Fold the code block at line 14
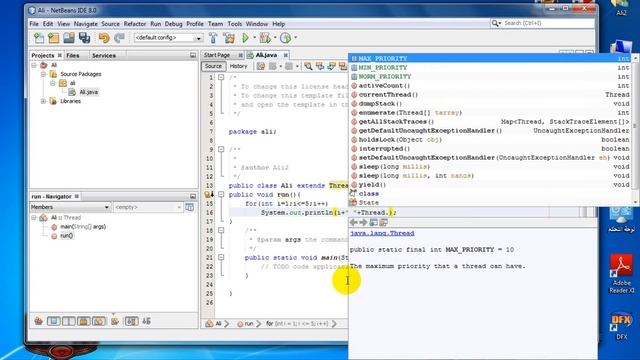 point(221,194)
